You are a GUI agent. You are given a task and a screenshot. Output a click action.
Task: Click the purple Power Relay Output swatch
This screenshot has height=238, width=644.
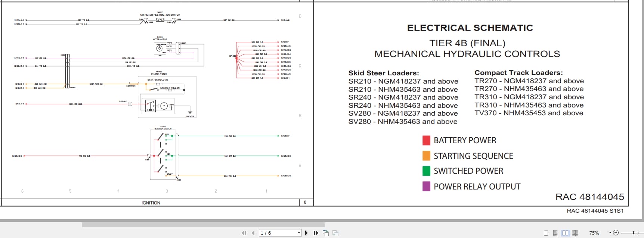[426, 186]
